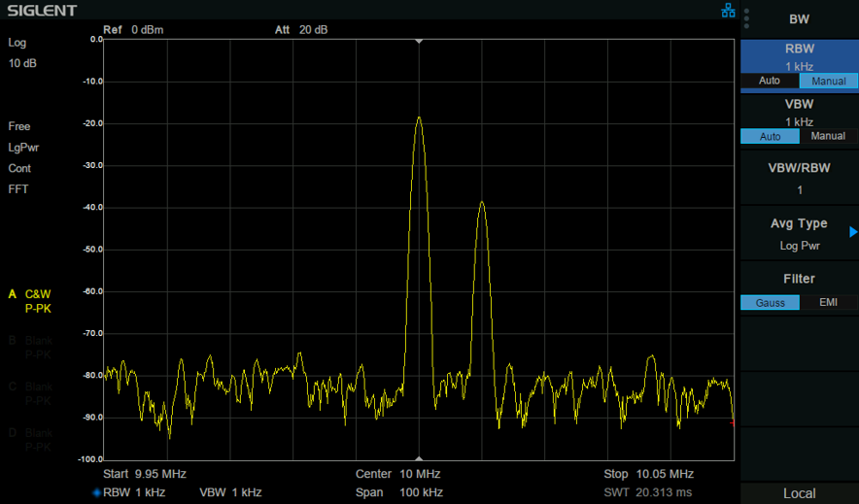Click the network LAN status icon
This screenshot has height=504, width=859.
(x=728, y=11)
